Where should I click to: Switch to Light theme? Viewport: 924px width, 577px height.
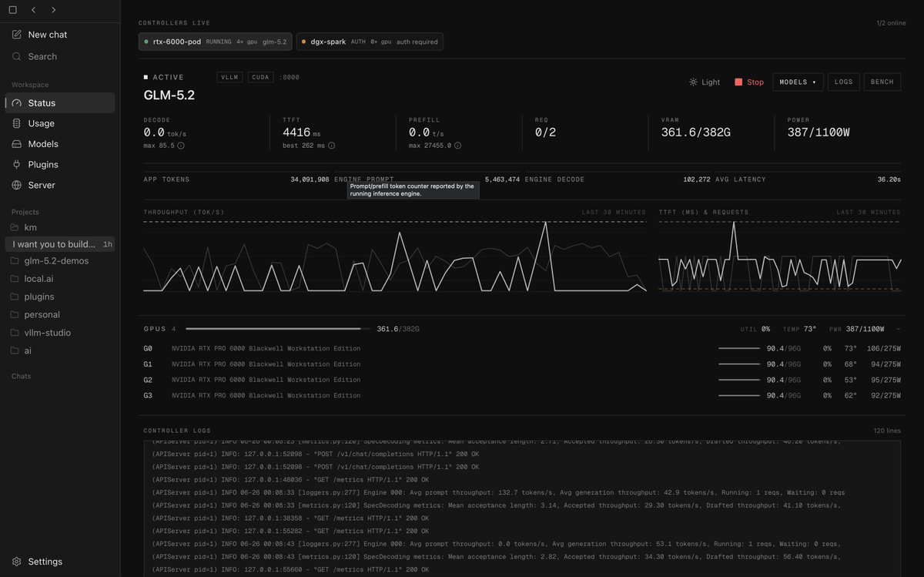pos(705,82)
